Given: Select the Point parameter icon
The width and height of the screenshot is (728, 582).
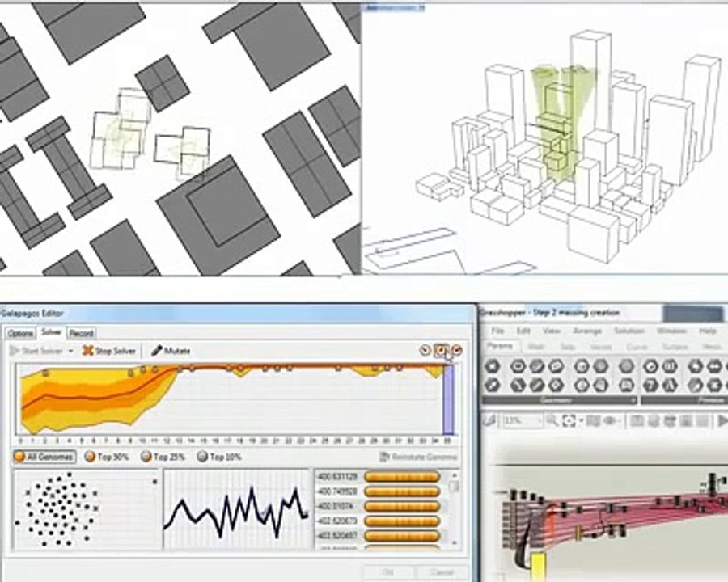Looking at the screenshot, I should point(492,367).
